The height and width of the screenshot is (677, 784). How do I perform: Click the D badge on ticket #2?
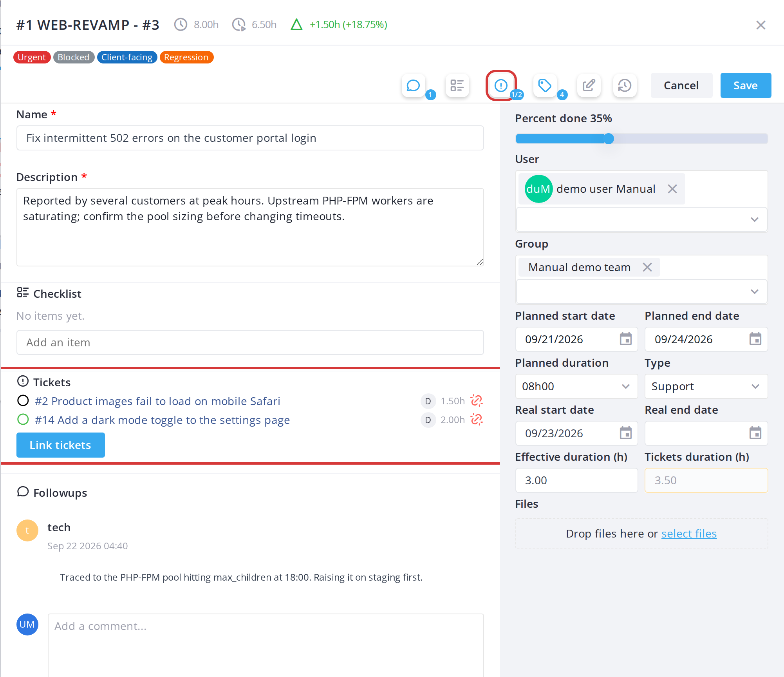pyautogui.click(x=428, y=401)
